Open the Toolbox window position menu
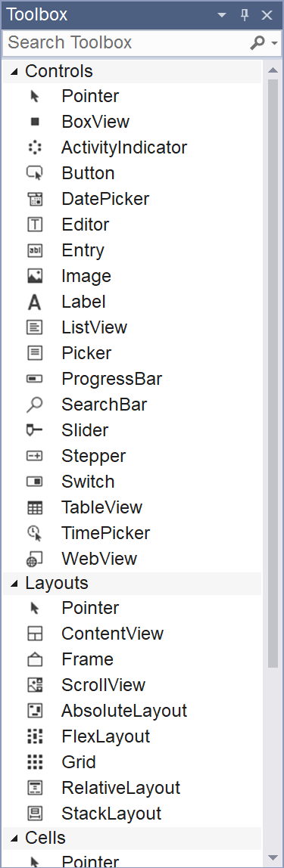 [x=222, y=15]
